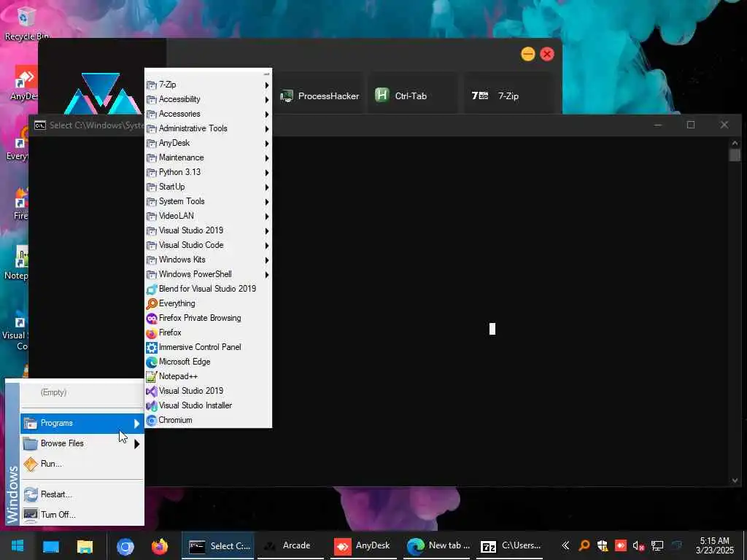Launch Chromium from the programs list
This screenshot has height=560, width=747.
(208, 421)
